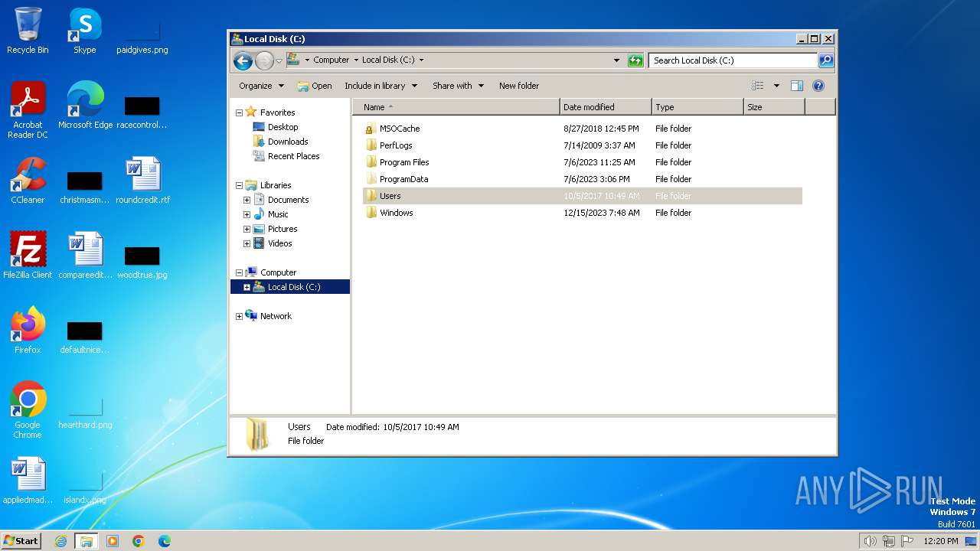
Task: Expand the Videos library node
Action: coord(247,243)
